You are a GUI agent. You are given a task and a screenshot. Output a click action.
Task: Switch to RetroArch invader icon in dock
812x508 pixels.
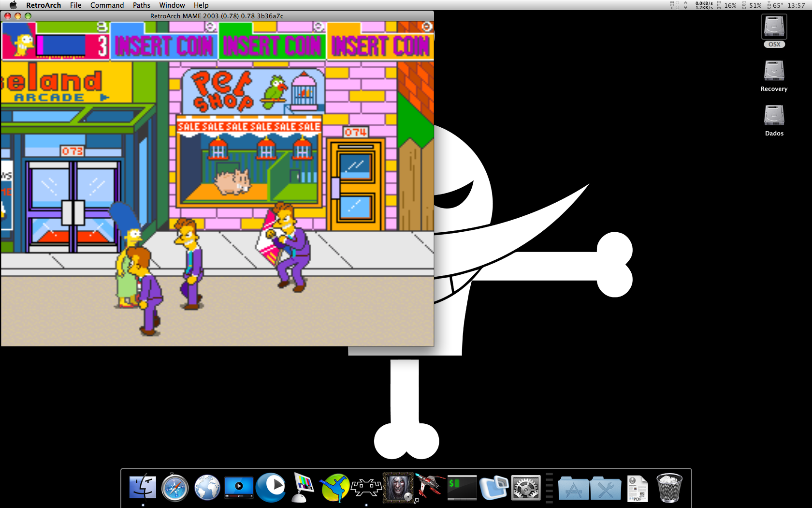[366, 488]
